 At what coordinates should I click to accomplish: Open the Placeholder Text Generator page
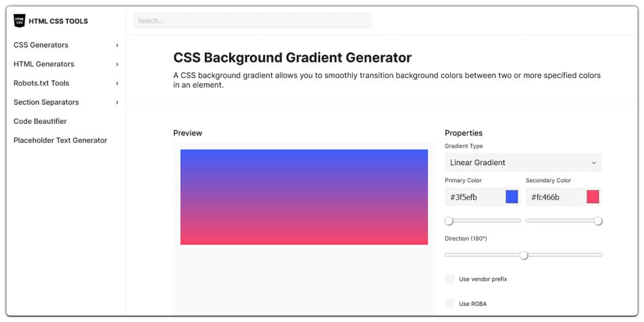point(60,140)
